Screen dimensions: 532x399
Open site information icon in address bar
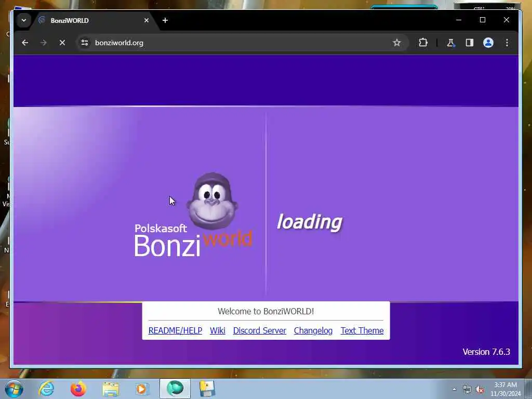tap(85, 43)
